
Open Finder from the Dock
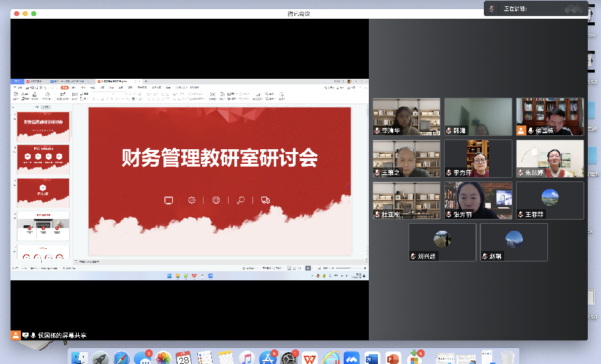(x=80, y=358)
